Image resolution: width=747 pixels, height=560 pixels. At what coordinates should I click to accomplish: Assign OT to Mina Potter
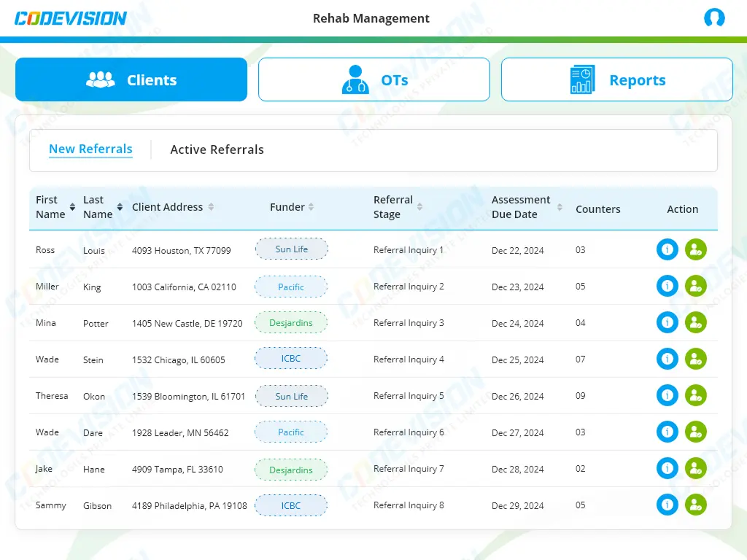pyautogui.click(x=695, y=322)
